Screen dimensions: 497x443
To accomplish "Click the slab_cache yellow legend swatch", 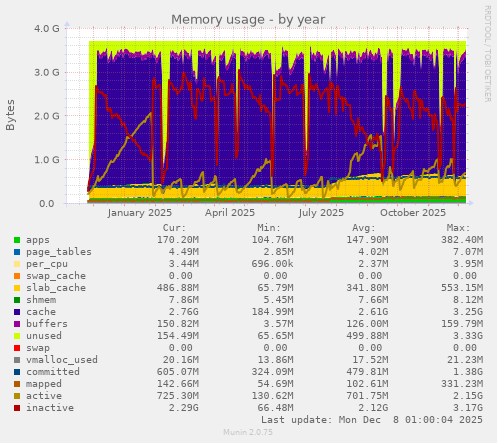I will click(x=17, y=288).
